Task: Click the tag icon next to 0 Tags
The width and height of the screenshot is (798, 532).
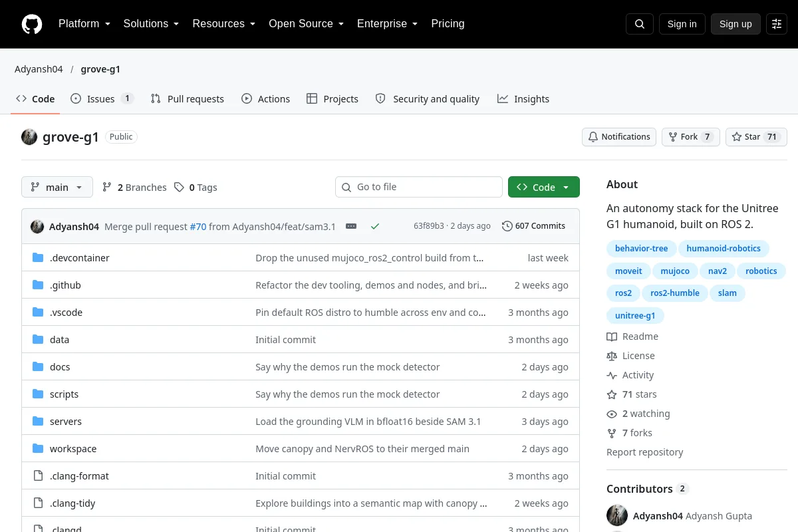Action: (179, 188)
